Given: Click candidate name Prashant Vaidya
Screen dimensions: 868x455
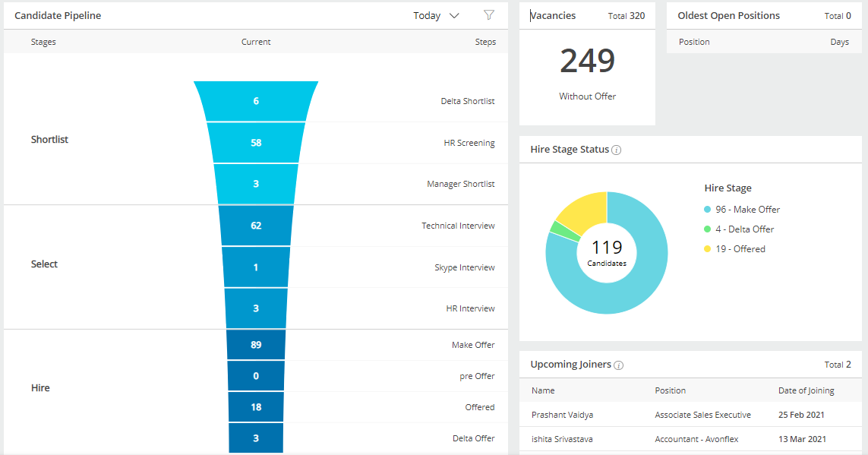Looking at the screenshot, I should [562, 415].
